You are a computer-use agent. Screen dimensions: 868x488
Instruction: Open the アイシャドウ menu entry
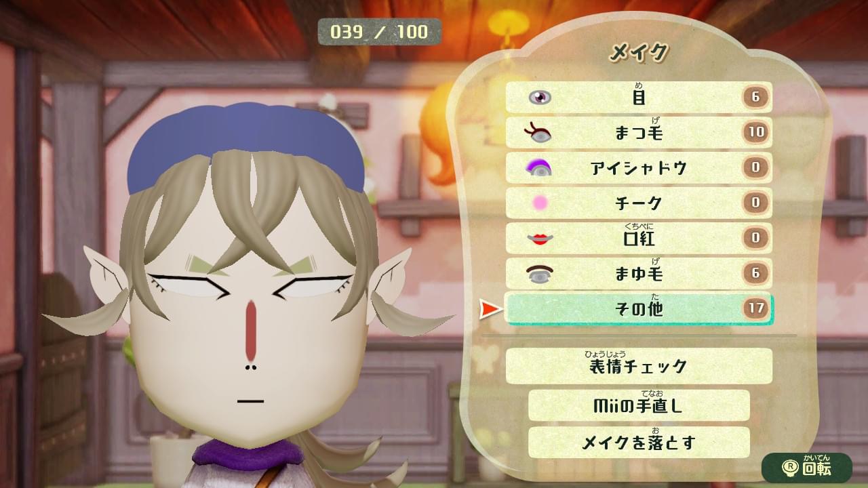tap(639, 167)
